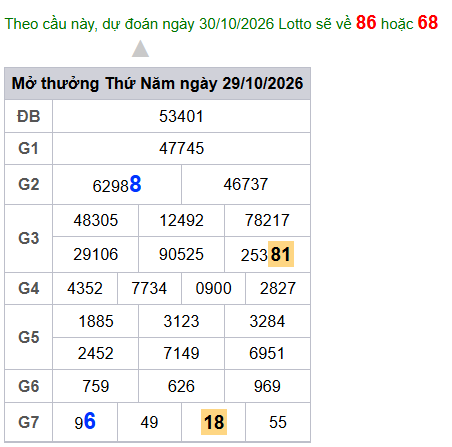
Task: Click the G4 row label
Action: click(x=29, y=288)
